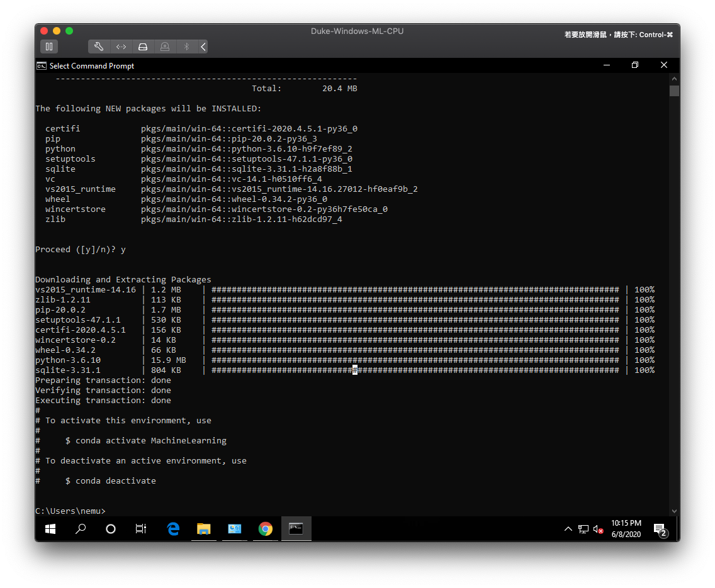
Task: Open File Explorer from the taskbar
Action: click(x=204, y=529)
